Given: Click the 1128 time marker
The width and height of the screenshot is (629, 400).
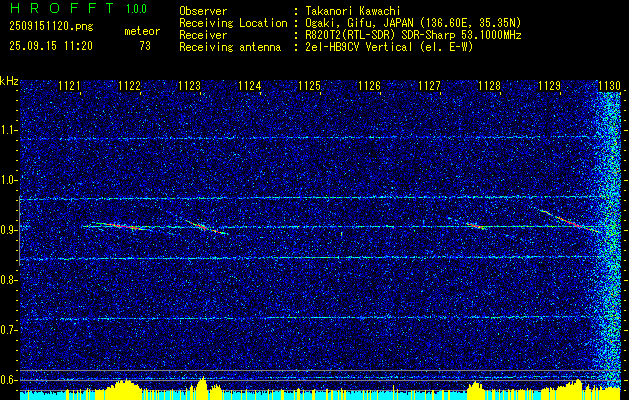Looking at the screenshot, I should tap(489, 86).
